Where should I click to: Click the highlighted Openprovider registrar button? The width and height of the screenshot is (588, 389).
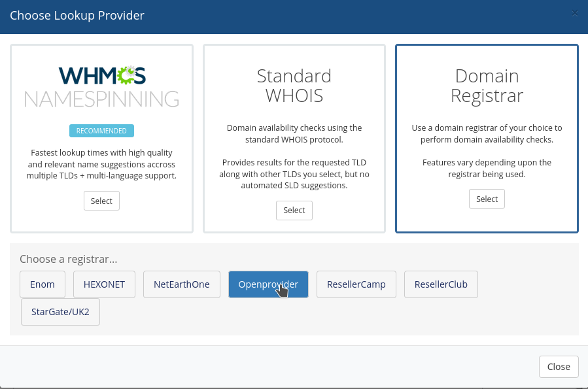268,284
